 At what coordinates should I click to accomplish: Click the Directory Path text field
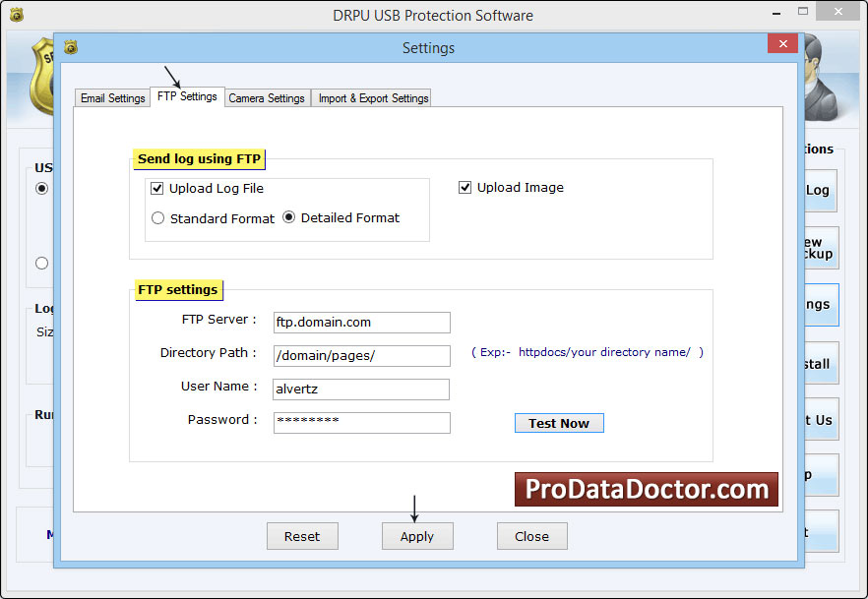(x=360, y=355)
